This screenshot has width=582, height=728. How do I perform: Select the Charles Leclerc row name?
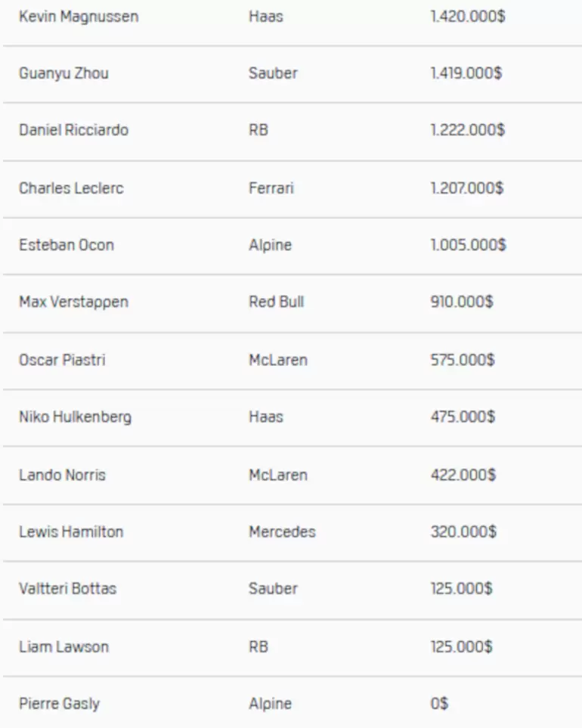pos(71,187)
